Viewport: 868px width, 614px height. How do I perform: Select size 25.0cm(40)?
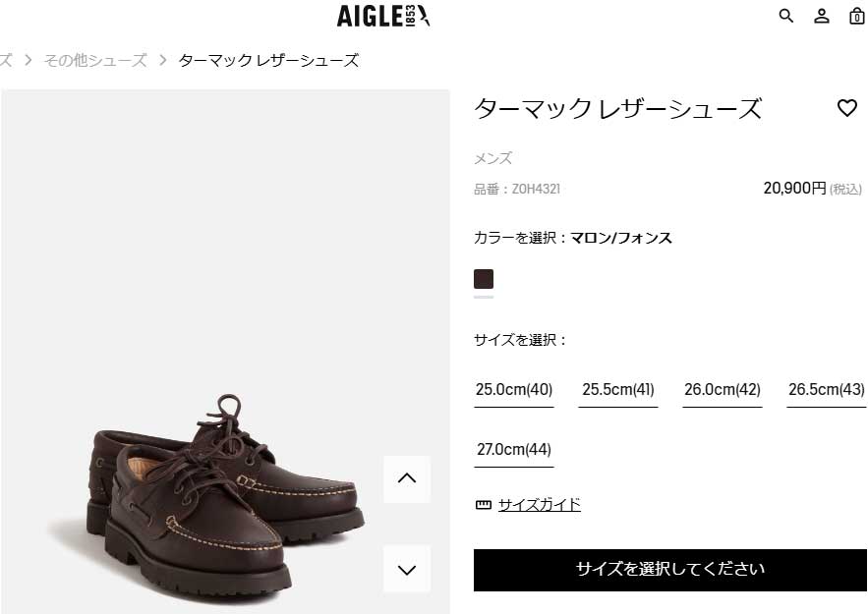pos(514,390)
